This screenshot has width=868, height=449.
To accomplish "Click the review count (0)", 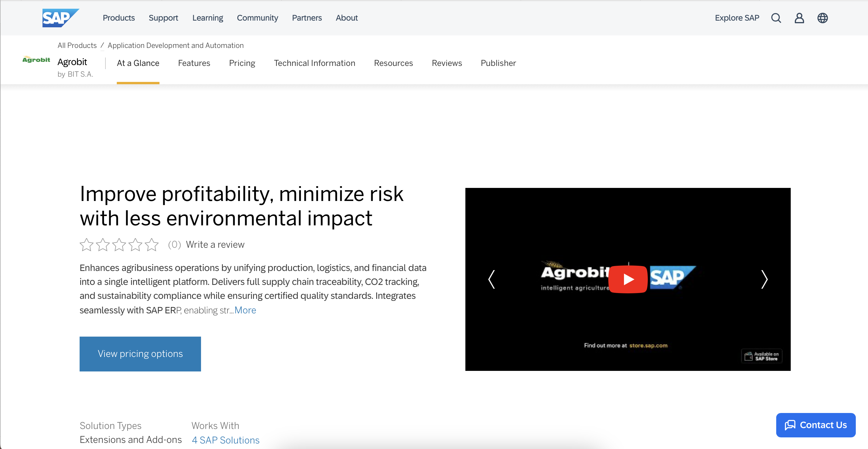I will tap(175, 245).
